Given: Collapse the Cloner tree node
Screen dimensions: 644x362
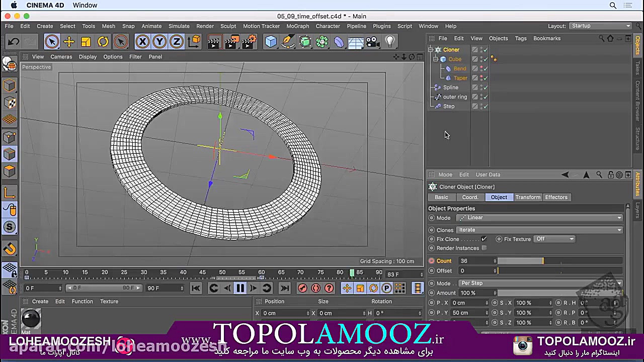Looking at the screenshot, I should point(431,50).
